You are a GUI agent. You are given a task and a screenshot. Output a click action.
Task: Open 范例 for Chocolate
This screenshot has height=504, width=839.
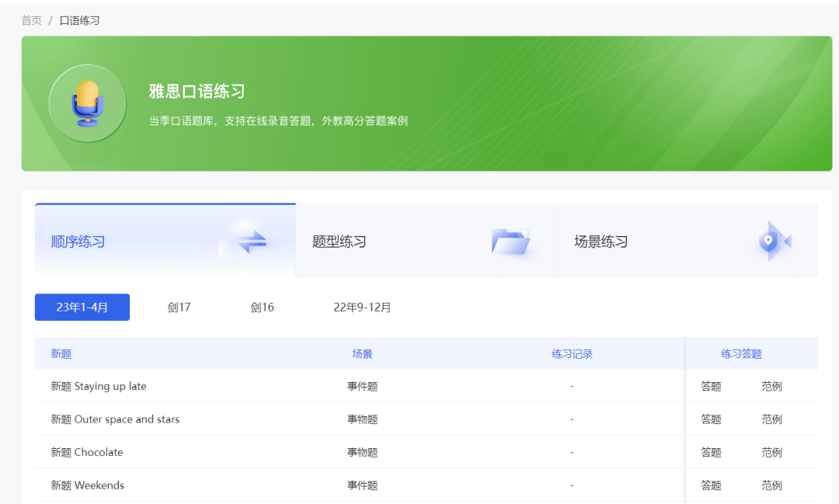coord(771,453)
